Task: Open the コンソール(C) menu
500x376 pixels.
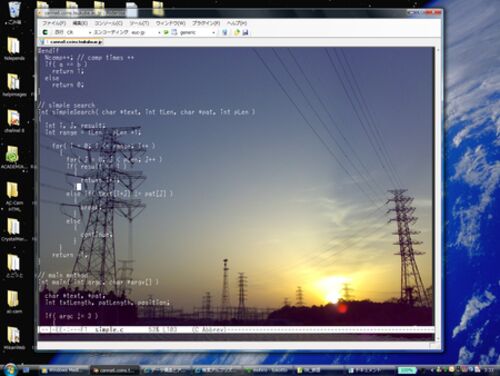Action: [109, 23]
